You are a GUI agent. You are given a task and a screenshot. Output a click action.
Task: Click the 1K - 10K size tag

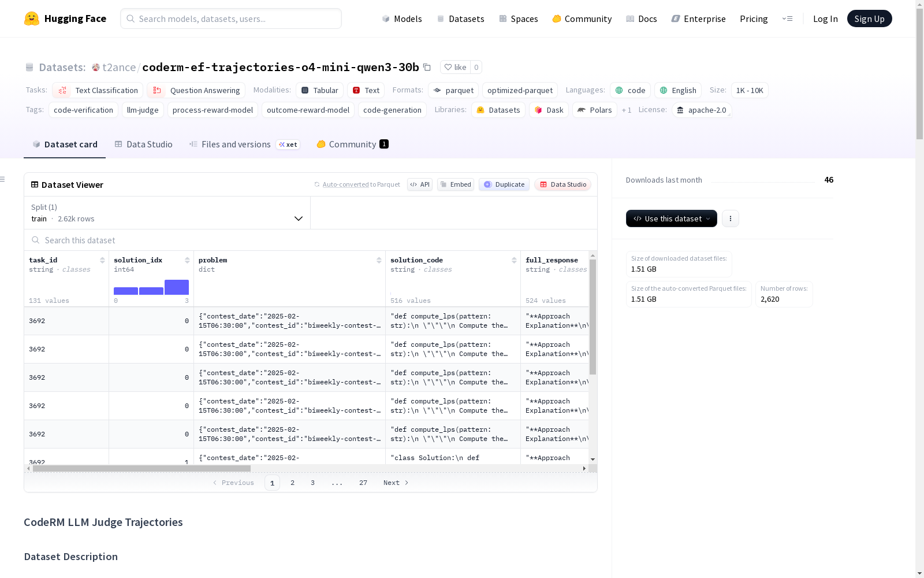pyautogui.click(x=750, y=90)
